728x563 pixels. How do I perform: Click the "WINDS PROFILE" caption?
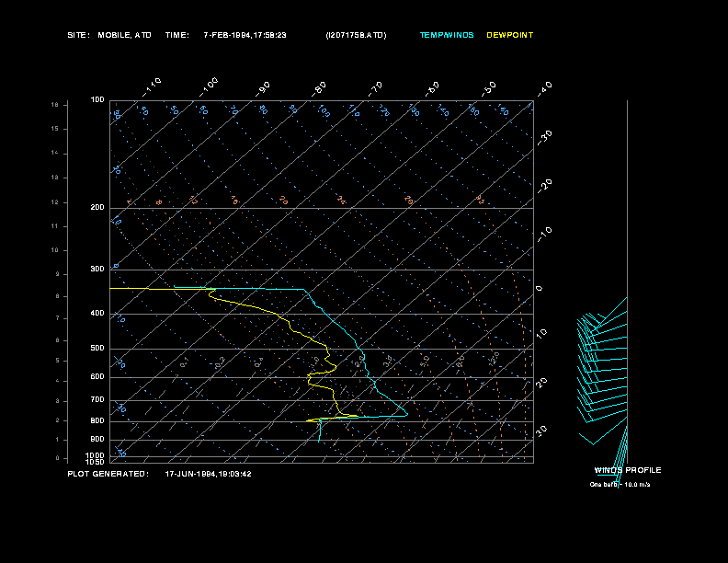(628, 470)
